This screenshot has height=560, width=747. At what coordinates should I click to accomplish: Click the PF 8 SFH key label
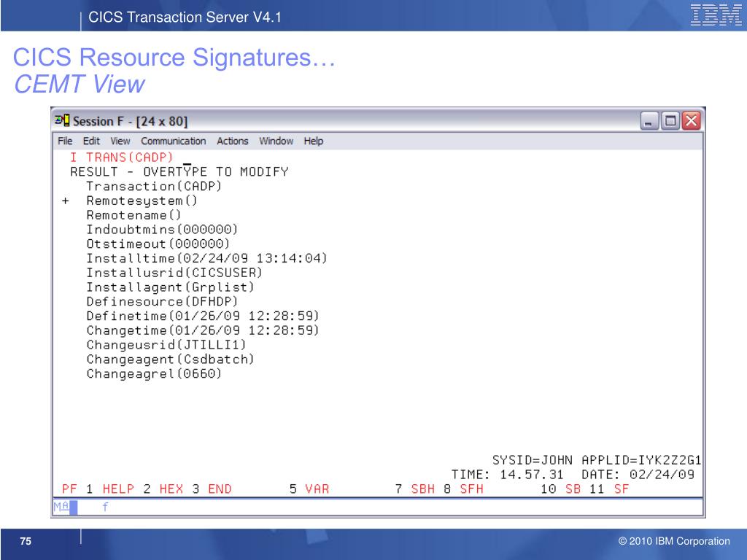click(463, 489)
